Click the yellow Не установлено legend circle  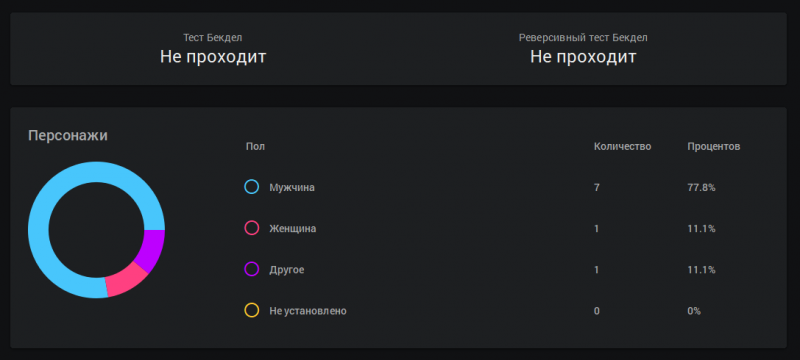tap(252, 311)
